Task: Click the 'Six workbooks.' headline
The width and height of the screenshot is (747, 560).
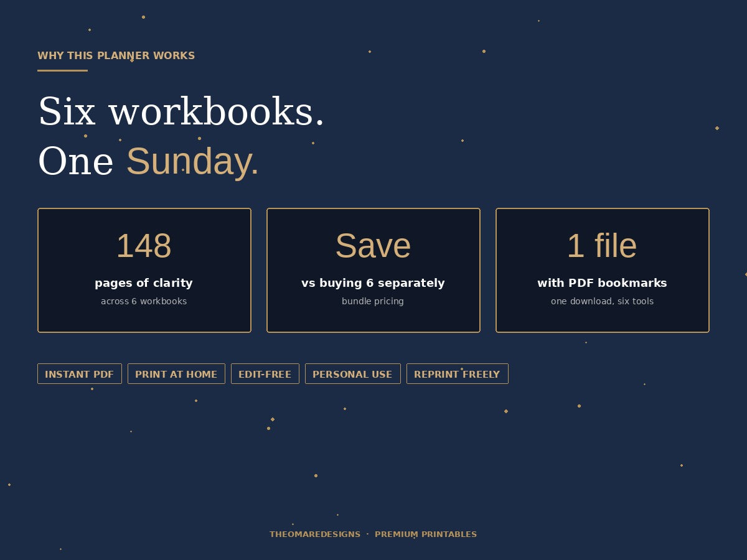Action: click(x=181, y=112)
